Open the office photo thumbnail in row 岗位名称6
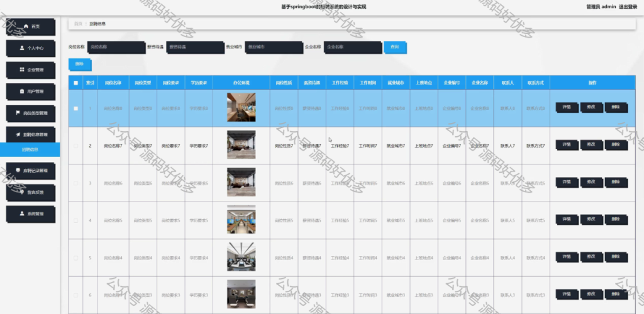Viewport: 644px width, 314px height. [x=241, y=182]
